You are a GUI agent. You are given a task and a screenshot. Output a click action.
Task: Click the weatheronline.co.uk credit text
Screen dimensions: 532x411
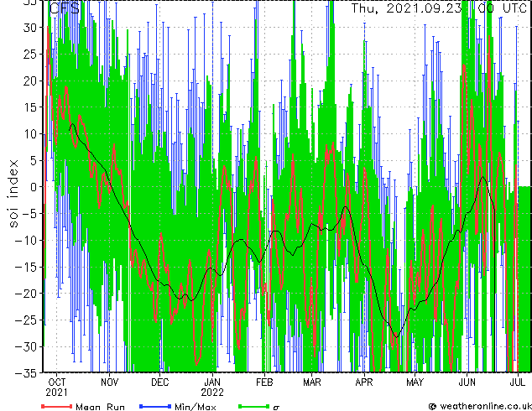point(486,406)
